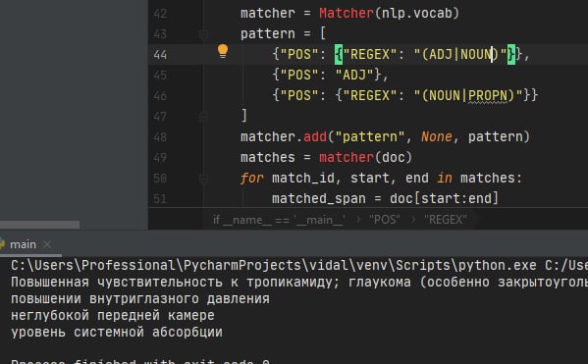Collapse the pattern list fold marker on line 43
This screenshot has width=588, height=364.
click(x=203, y=34)
